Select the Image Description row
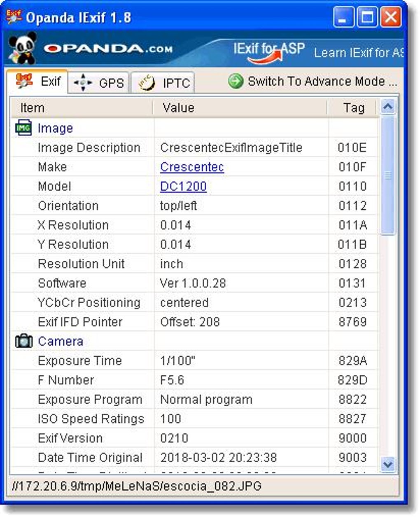This screenshot has width=420, height=517. [x=194, y=147]
